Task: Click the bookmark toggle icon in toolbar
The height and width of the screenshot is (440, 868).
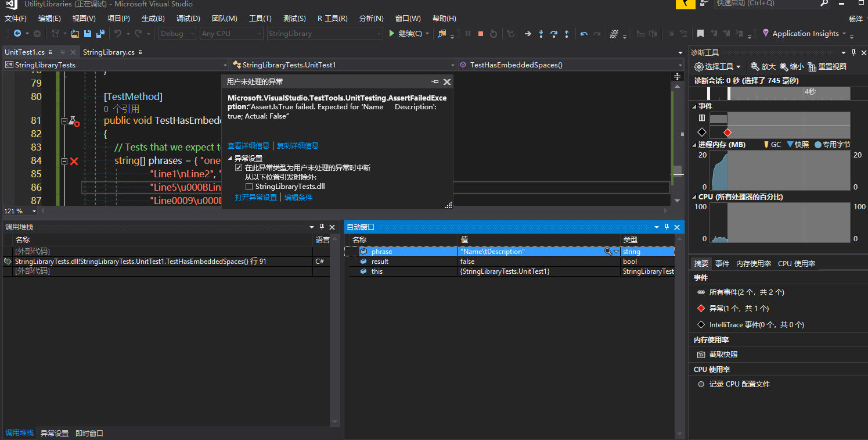Action: [x=701, y=34]
